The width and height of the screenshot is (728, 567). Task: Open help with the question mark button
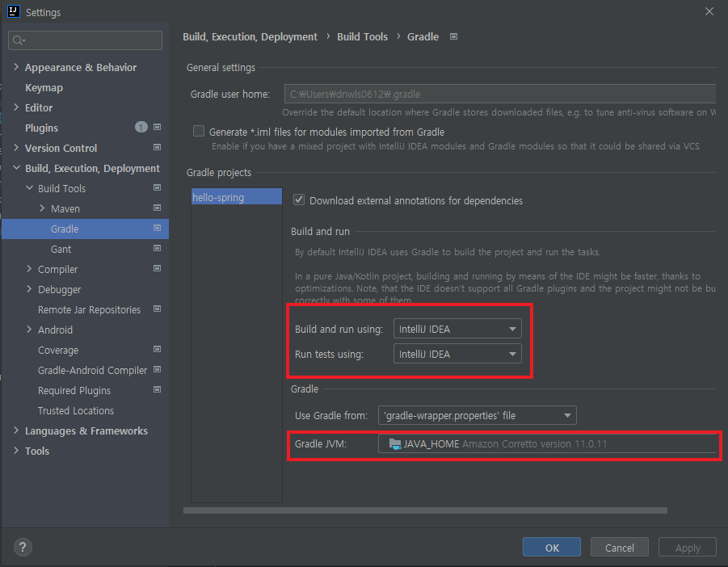(23, 547)
